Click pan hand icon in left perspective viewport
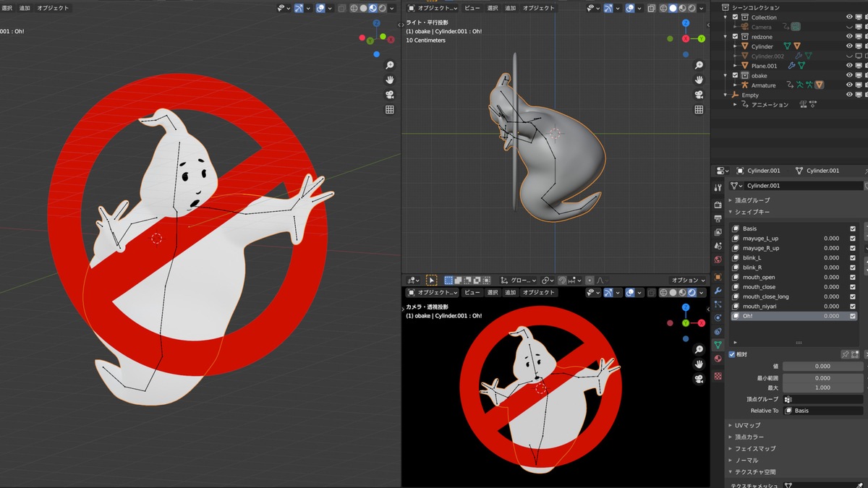The image size is (868, 488). point(389,80)
